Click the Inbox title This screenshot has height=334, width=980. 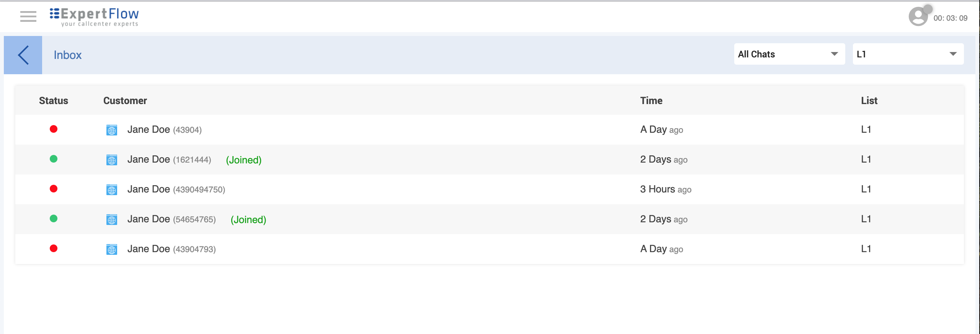[68, 55]
